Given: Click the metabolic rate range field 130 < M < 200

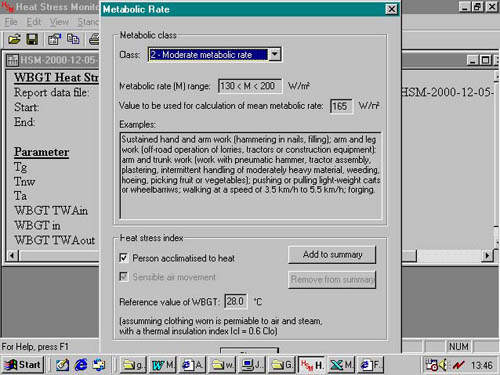Looking at the screenshot, I should pyautogui.click(x=250, y=86).
